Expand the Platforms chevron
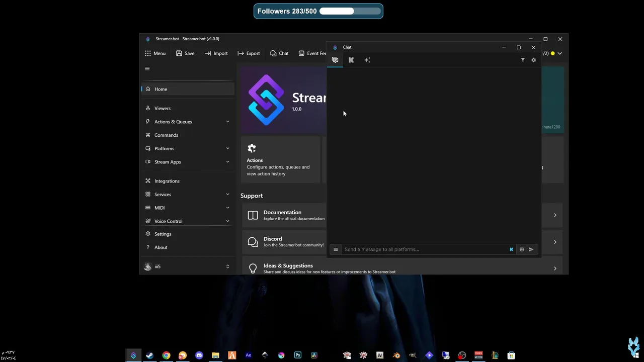 [x=227, y=148]
